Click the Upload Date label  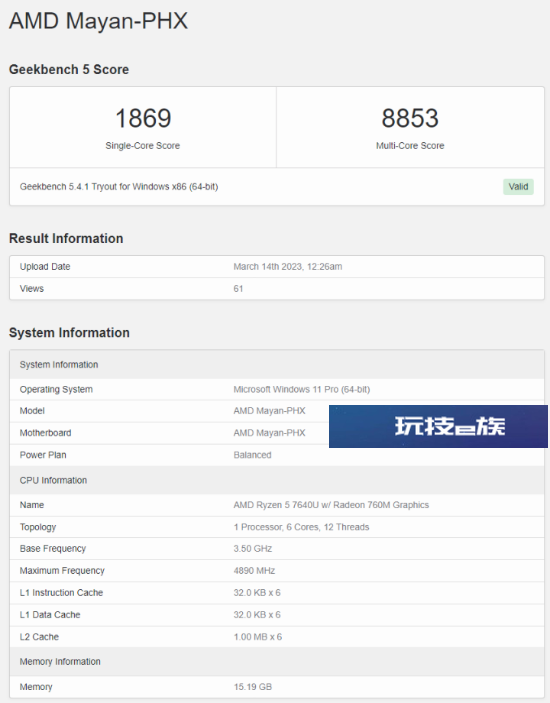click(x=45, y=267)
